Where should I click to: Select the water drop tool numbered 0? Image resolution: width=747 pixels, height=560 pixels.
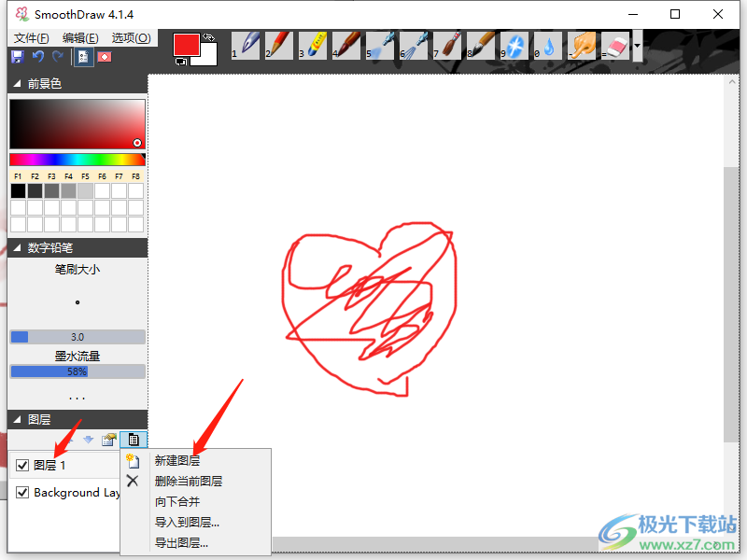548,46
